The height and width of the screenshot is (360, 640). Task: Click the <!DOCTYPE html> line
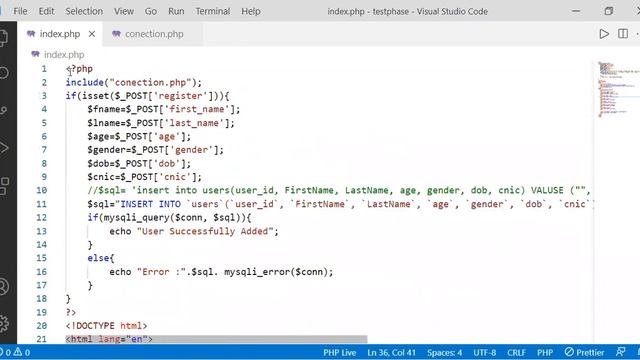point(106,326)
